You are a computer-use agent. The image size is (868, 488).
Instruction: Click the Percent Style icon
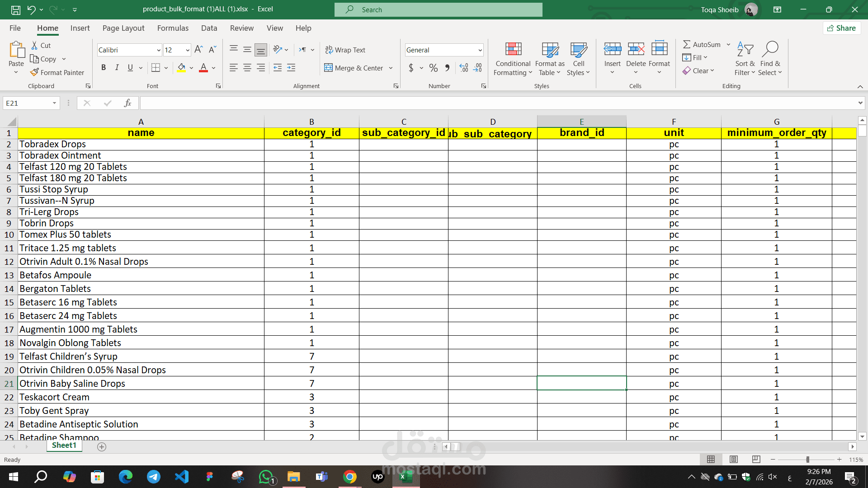click(433, 68)
